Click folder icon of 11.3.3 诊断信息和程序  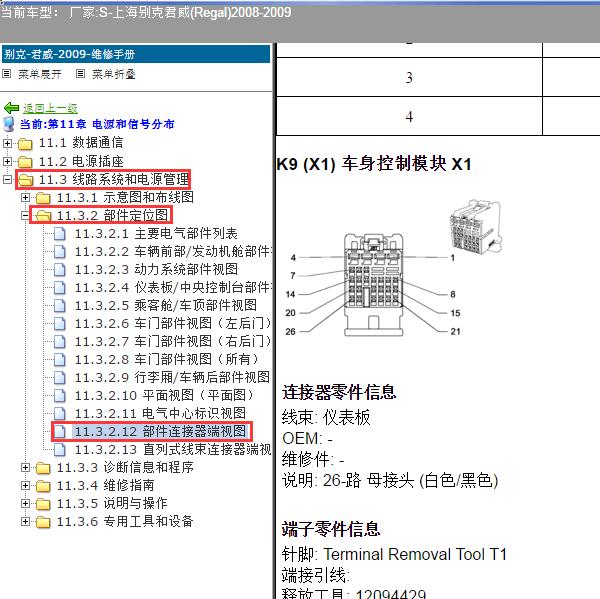tap(43, 467)
